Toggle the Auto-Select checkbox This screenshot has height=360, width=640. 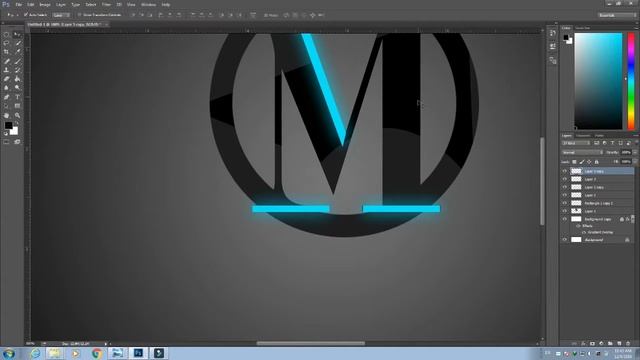coord(26,15)
